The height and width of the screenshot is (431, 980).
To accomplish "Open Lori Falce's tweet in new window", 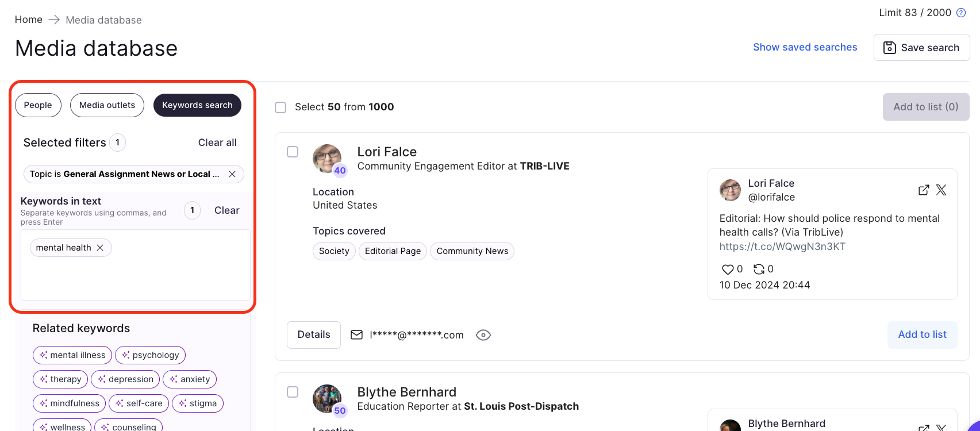I will (x=924, y=190).
